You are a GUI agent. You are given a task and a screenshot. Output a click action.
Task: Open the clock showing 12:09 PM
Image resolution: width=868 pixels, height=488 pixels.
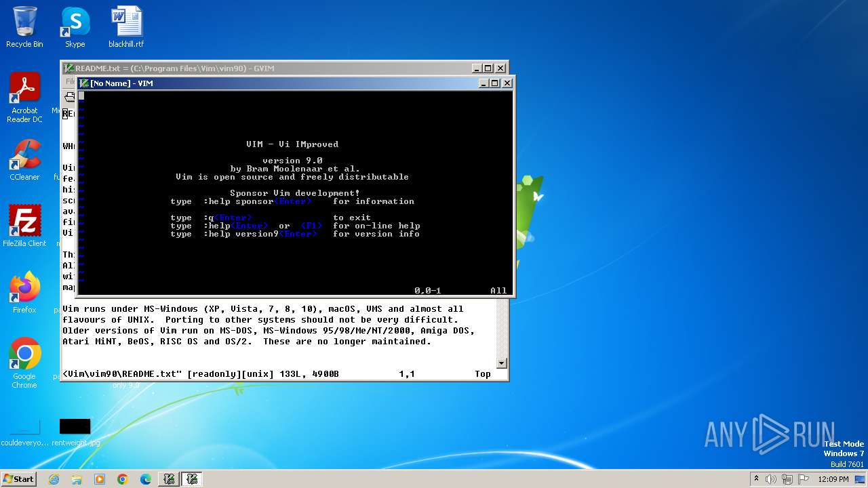tap(833, 479)
